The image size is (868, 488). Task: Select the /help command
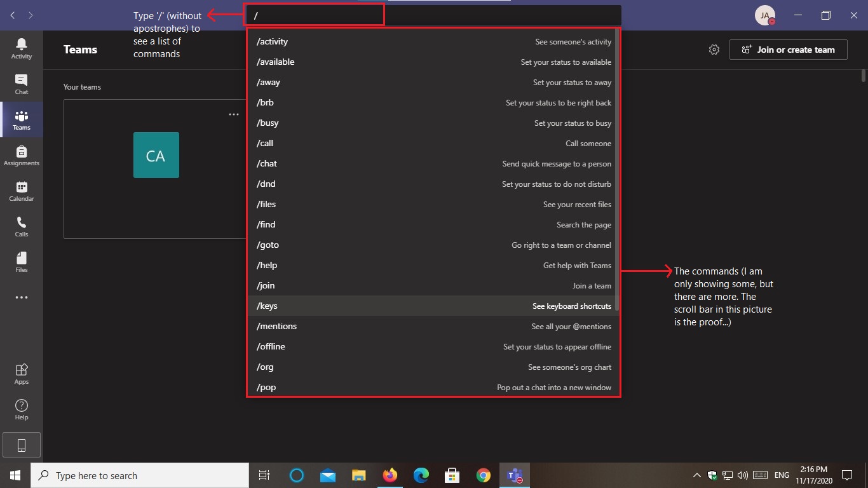click(x=433, y=266)
